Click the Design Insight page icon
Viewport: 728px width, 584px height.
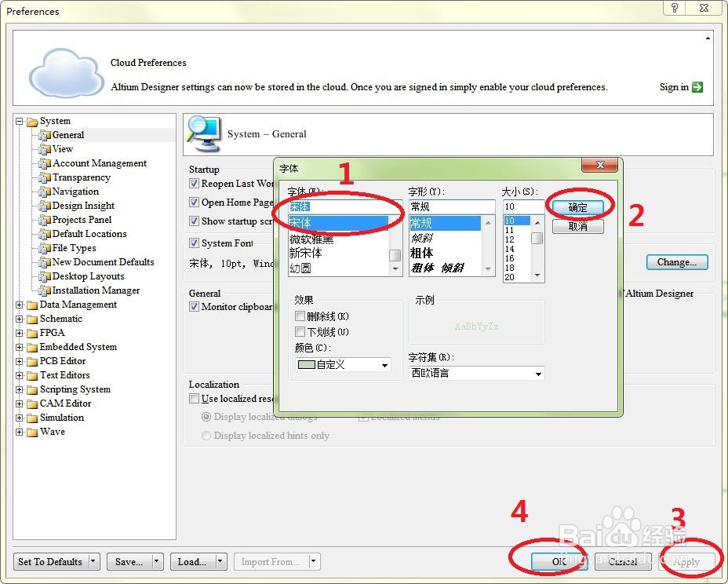point(45,206)
